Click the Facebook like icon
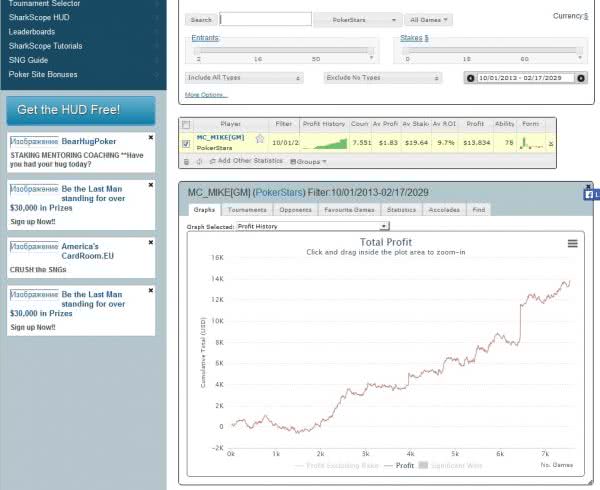600x490 pixels. [591, 193]
